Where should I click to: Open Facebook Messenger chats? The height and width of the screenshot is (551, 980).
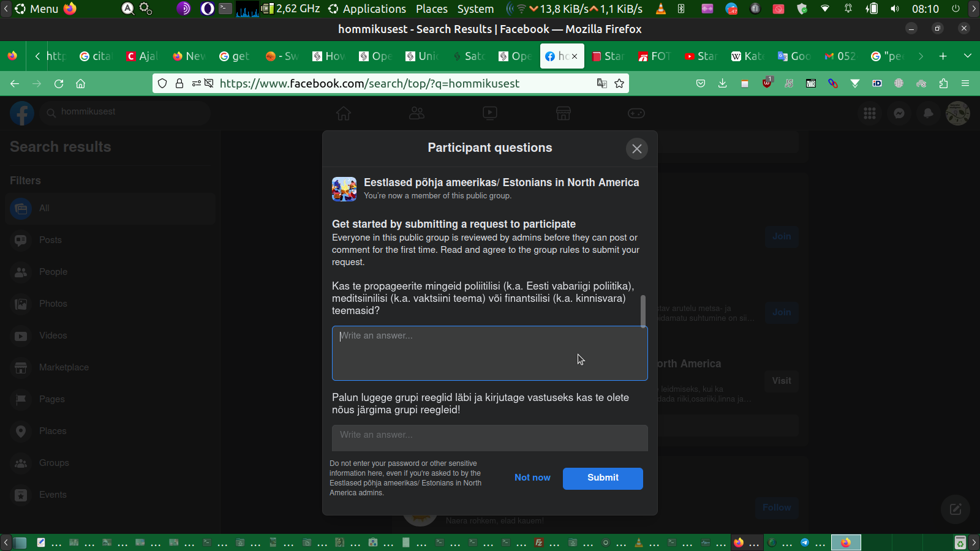click(899, 113)
